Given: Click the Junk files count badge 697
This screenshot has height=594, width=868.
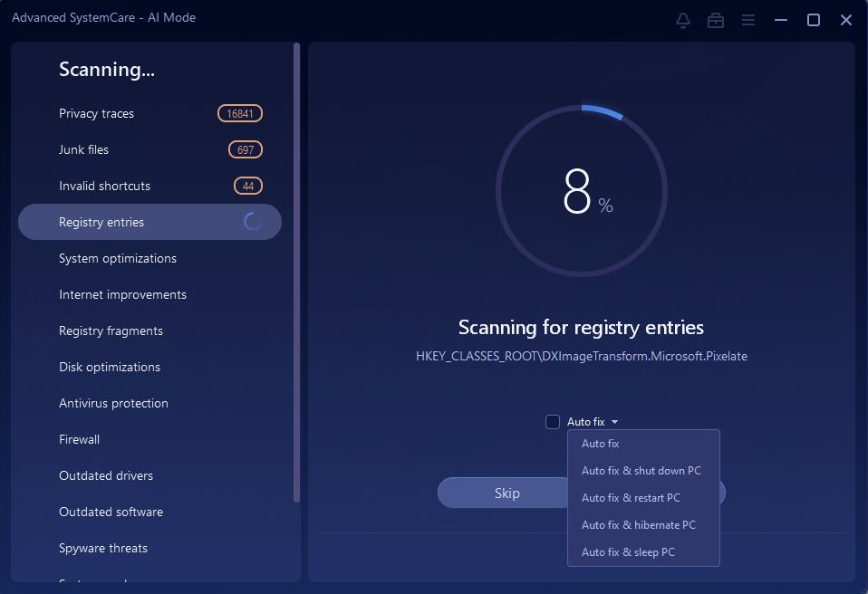Looking at the screenshot, I should click(x=246, y=149).
